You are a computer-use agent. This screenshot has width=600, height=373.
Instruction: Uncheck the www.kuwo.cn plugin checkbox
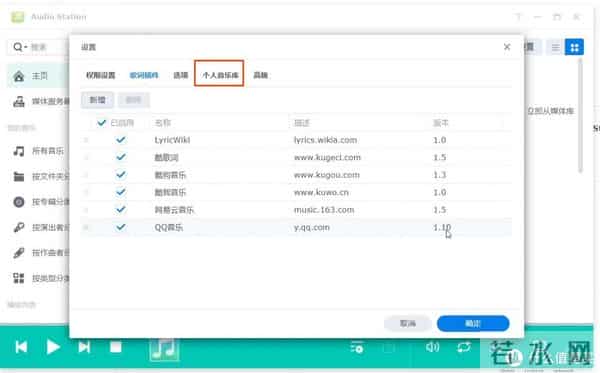point(121,192)
